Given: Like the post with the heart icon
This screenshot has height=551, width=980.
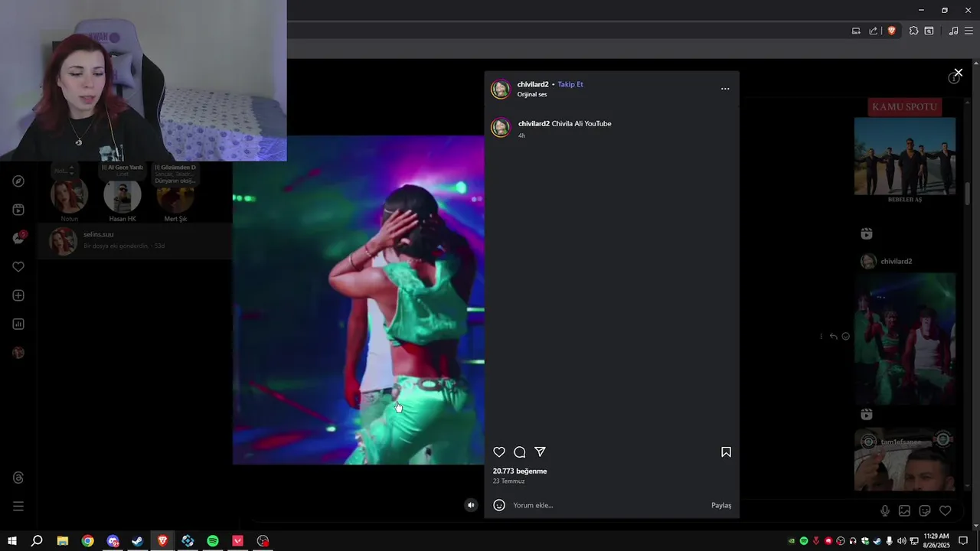Looking at the screenshot, I should tap(499, 452).
